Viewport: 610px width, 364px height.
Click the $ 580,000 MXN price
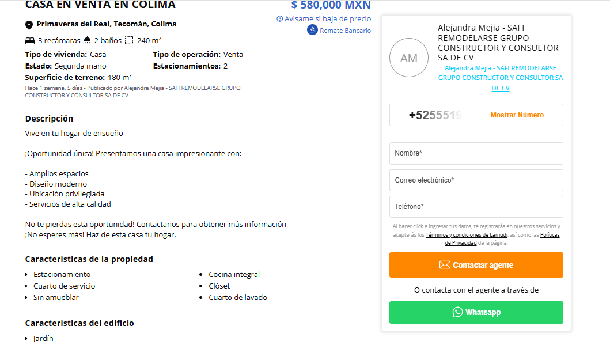331,6
